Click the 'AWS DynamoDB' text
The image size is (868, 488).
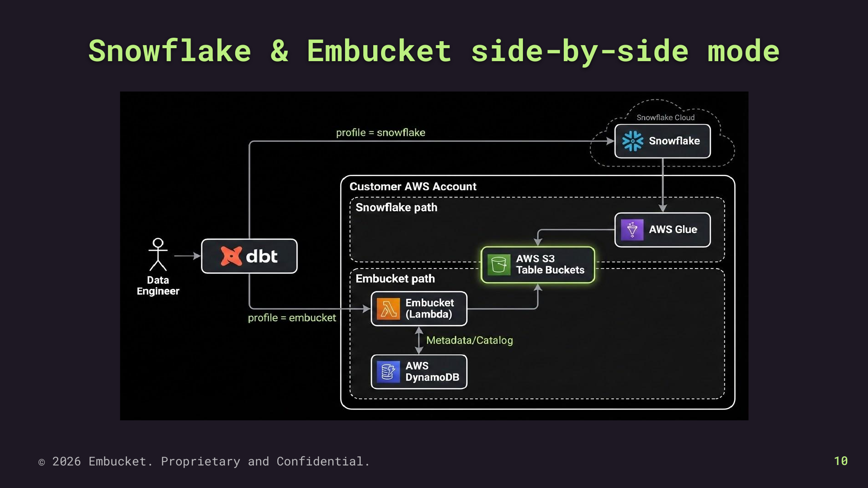tap(432, 372)
